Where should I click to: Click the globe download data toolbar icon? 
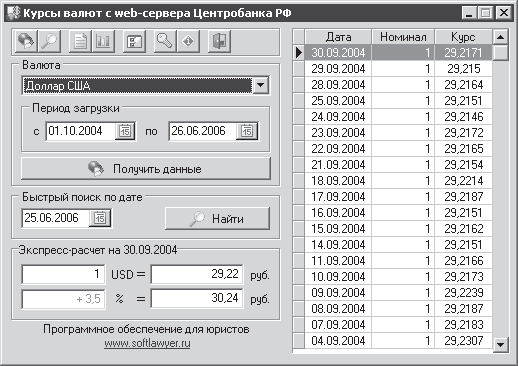(x=26, y=42)
